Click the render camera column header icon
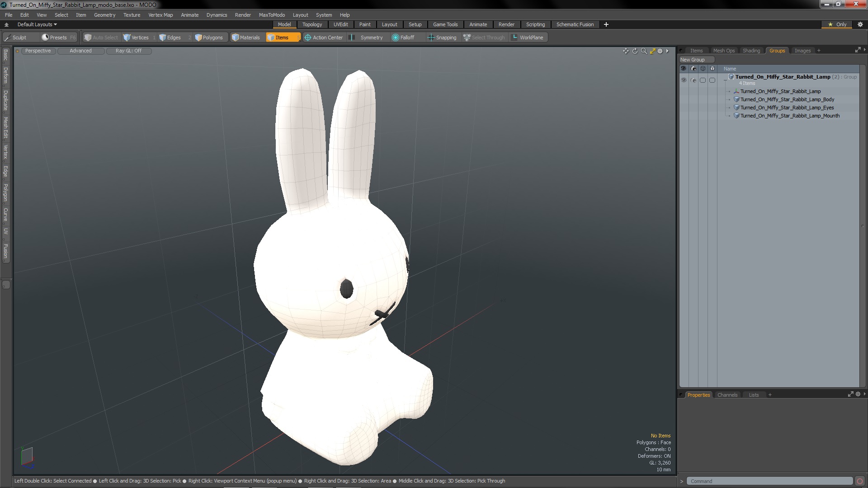 [x=693, y=69]
